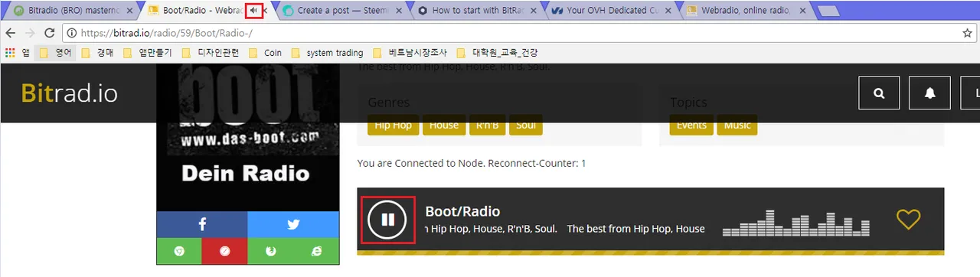Image resolution: width=980 pixels, height=277 pixels.
Task: Mute tab via speaker icon on Boot/Radio tab
Action: [254, 11]
